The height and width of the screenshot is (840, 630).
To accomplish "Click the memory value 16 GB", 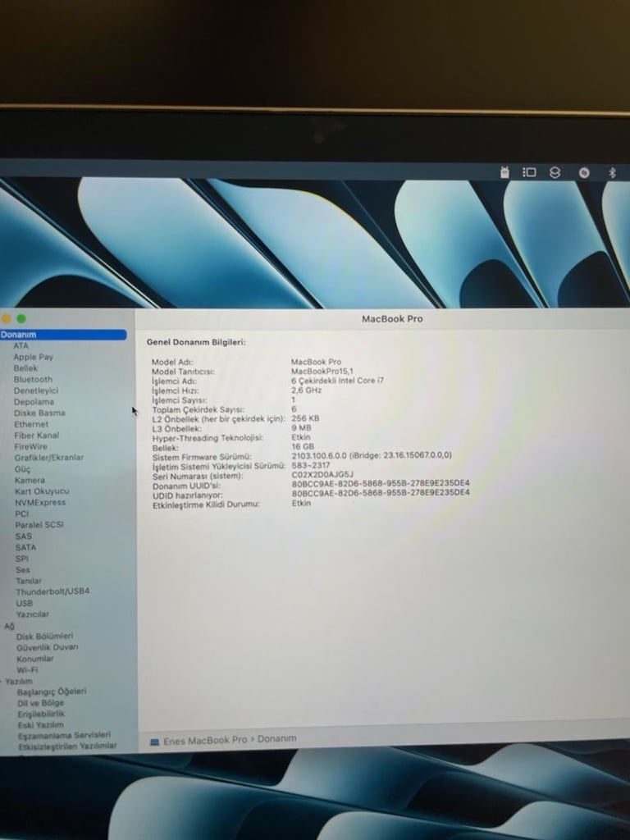I will coord(303,446).
